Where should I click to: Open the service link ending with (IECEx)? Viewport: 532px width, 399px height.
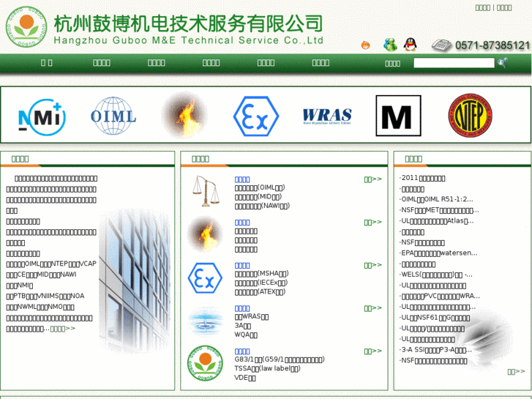click(261, 283)
